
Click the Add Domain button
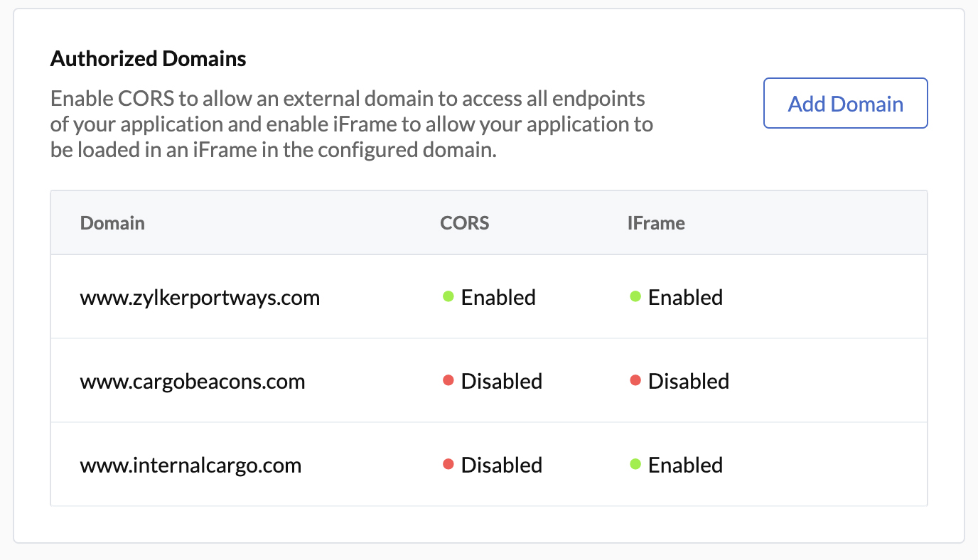(x=845, y=102)
